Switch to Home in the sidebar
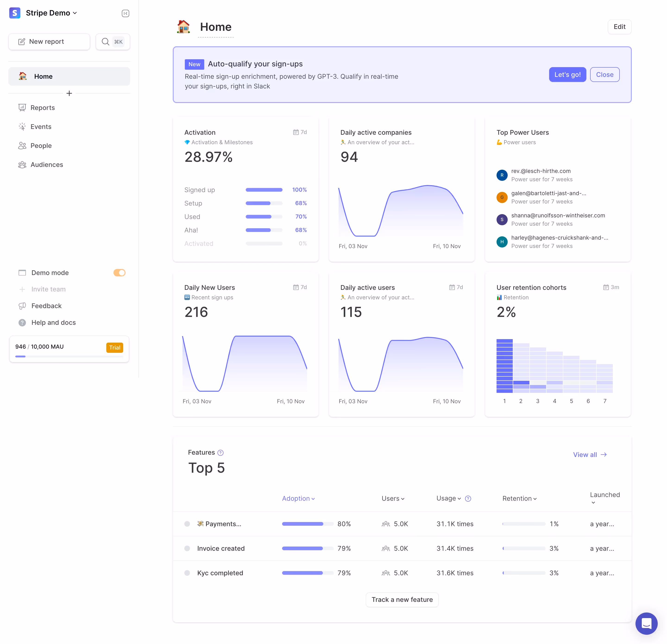 coord(43,76)
